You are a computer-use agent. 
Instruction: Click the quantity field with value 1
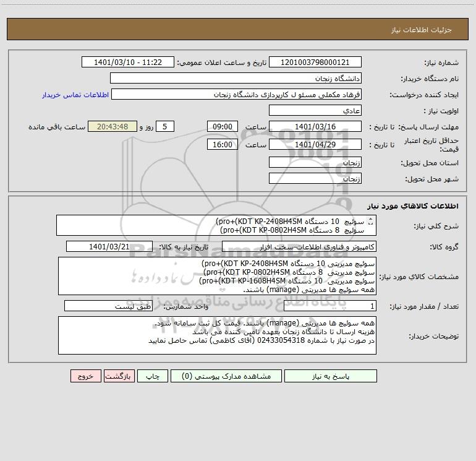[x=330, y=306]
